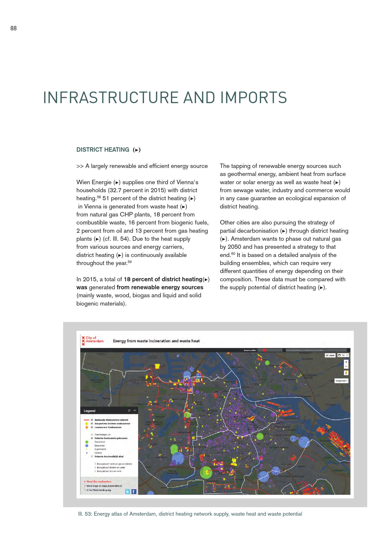The width and height of the screenshot is (392, 554).
Task: Uncheck Aangesloten blokken stadswarmte layer
Action: (x=92, y=424)
